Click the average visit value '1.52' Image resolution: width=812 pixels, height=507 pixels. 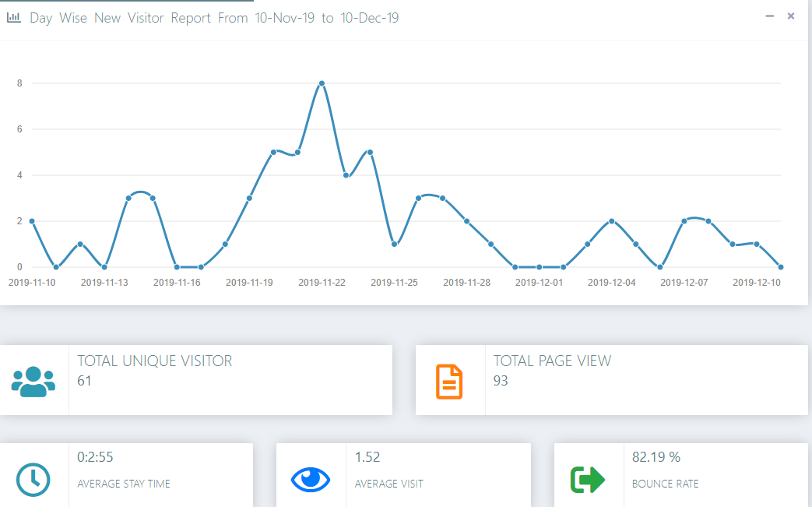click(367, 457)
